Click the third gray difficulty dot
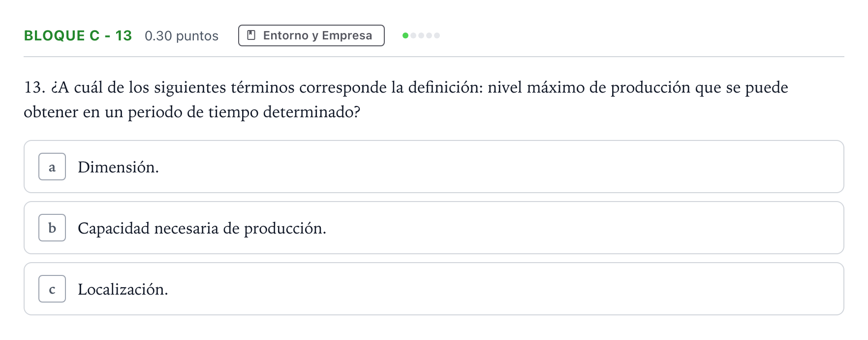 pos(421,35)
